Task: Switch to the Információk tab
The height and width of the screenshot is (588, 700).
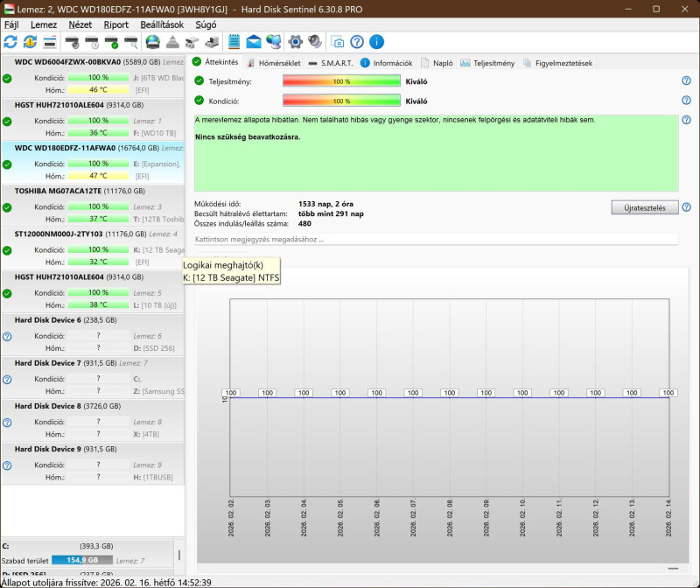Action: (x=387, y=63)
